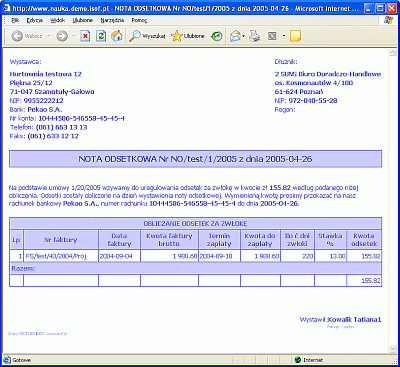
Task: Click the debtor NIP 972-040-55-28
Action: pyautogui.click(x=313, y=101)
